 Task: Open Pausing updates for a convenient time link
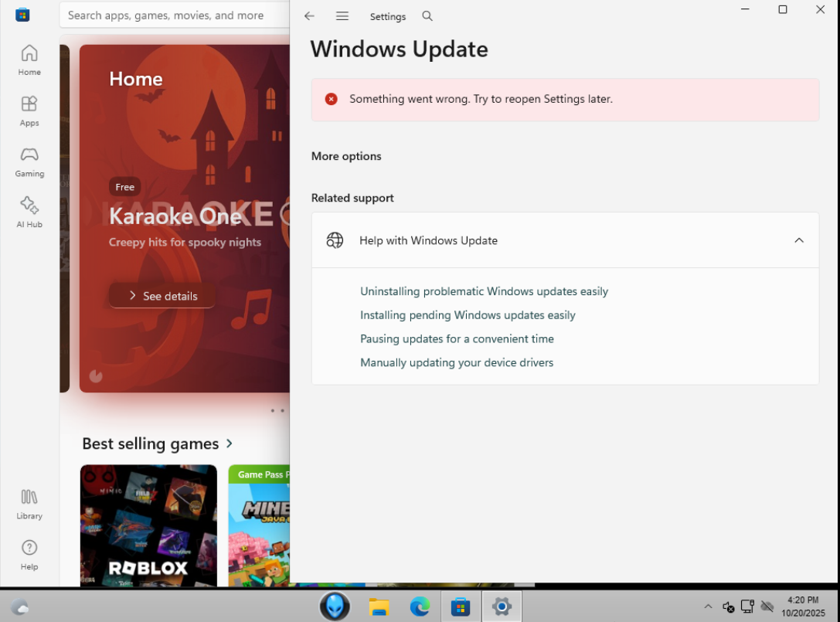click(x=457, y=338)
